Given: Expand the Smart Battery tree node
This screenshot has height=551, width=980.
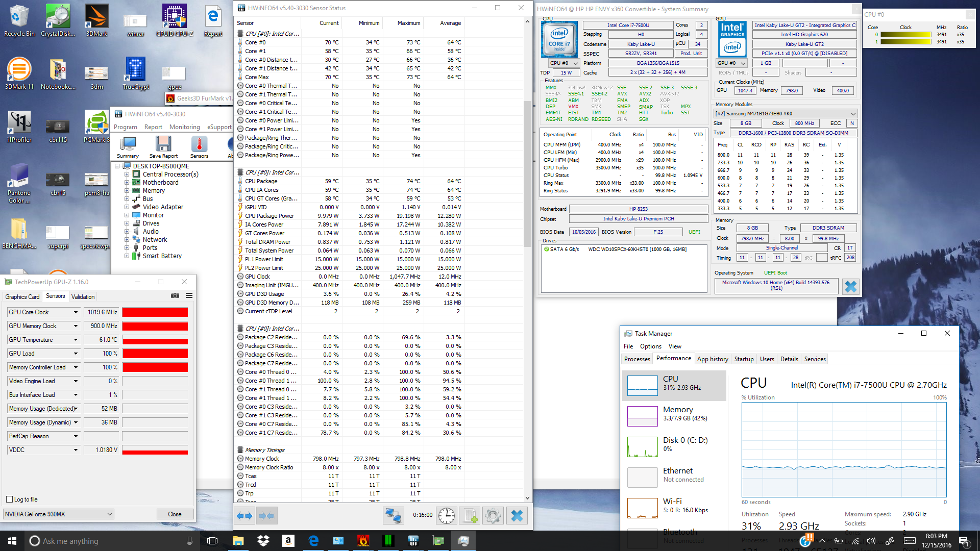Looking at the screenshot, I should tap(127, 256).
